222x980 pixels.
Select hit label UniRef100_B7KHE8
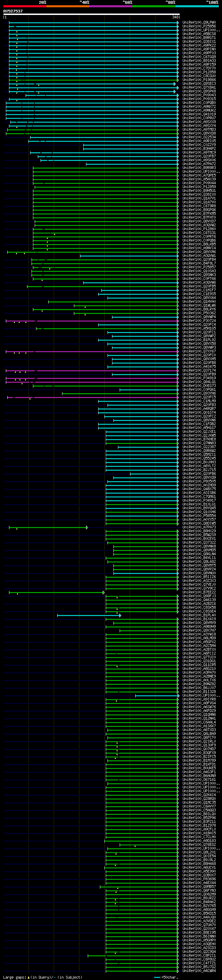[199, 439]
